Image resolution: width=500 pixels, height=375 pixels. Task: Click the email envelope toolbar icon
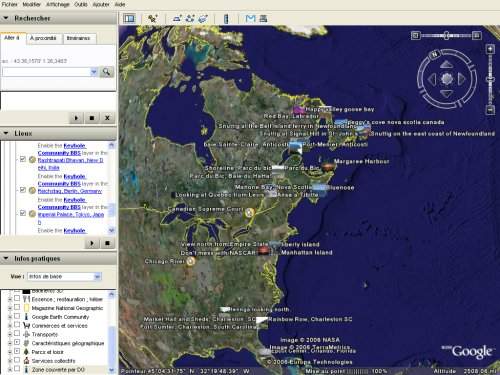[x=250, y=18]
